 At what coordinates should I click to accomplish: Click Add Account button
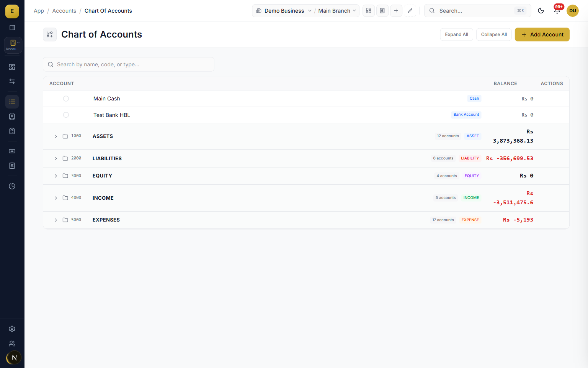click(542, 34)
